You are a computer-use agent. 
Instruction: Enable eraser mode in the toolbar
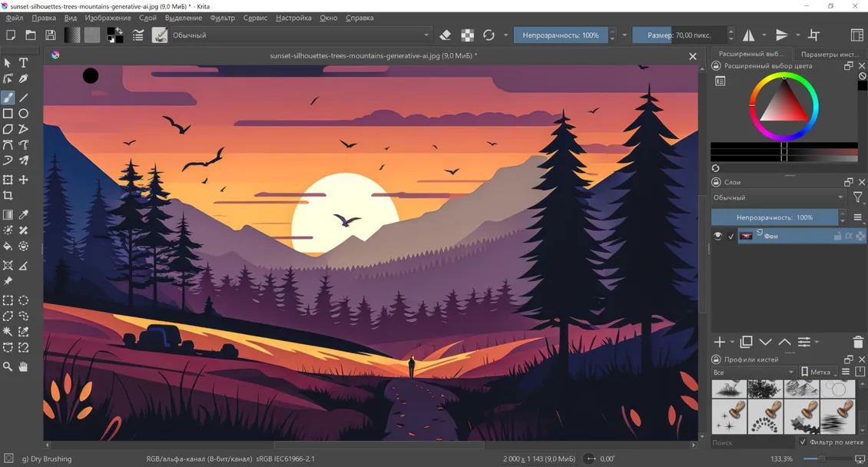[447, 35]
